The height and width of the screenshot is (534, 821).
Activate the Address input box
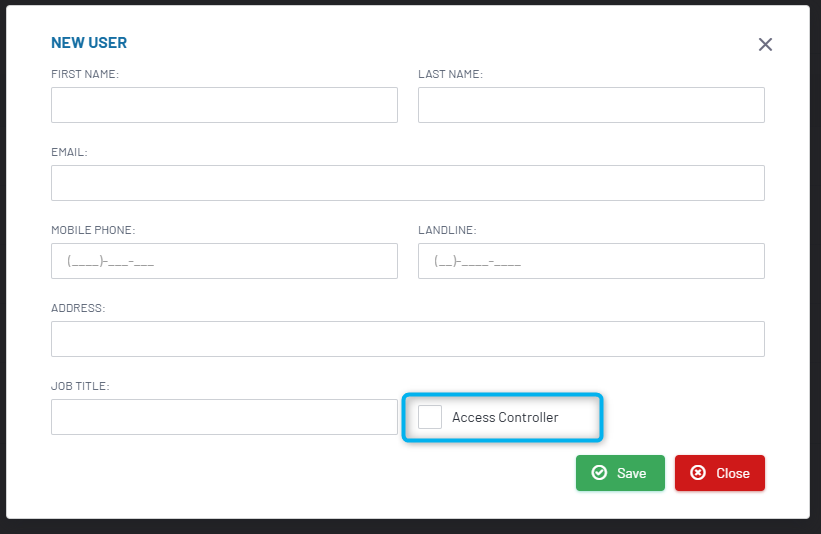point(407,339)
